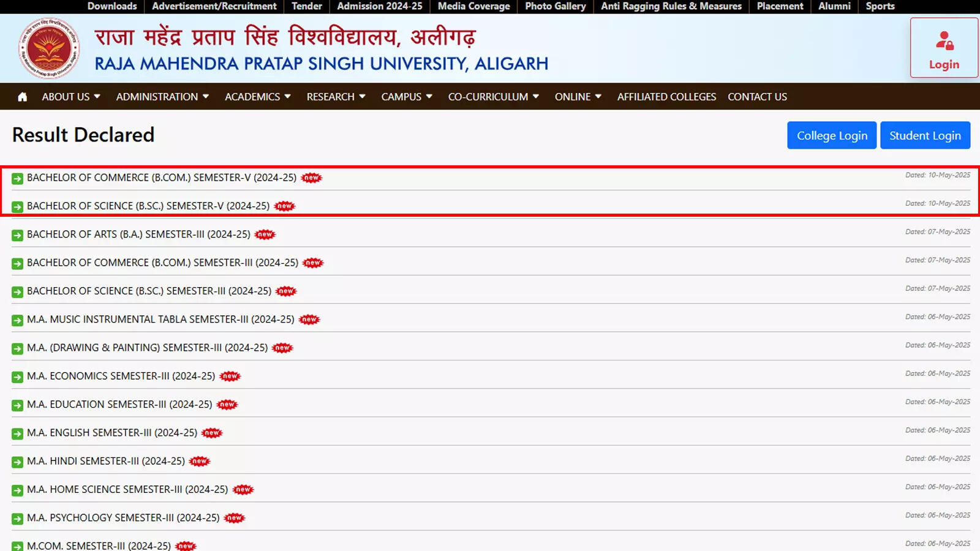Open Sports in top bar
Image resolution: width=980 pixels, height=551 pixels.
(880, 6)
